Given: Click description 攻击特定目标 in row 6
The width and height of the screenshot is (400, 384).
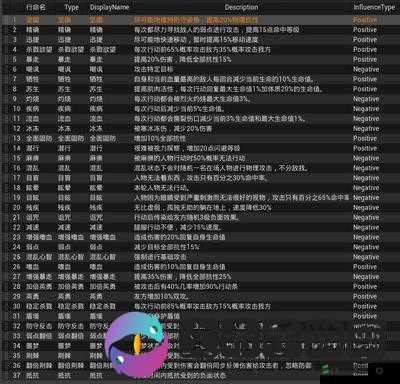Looking at the screenshot, I should click(x=154, y=69).
